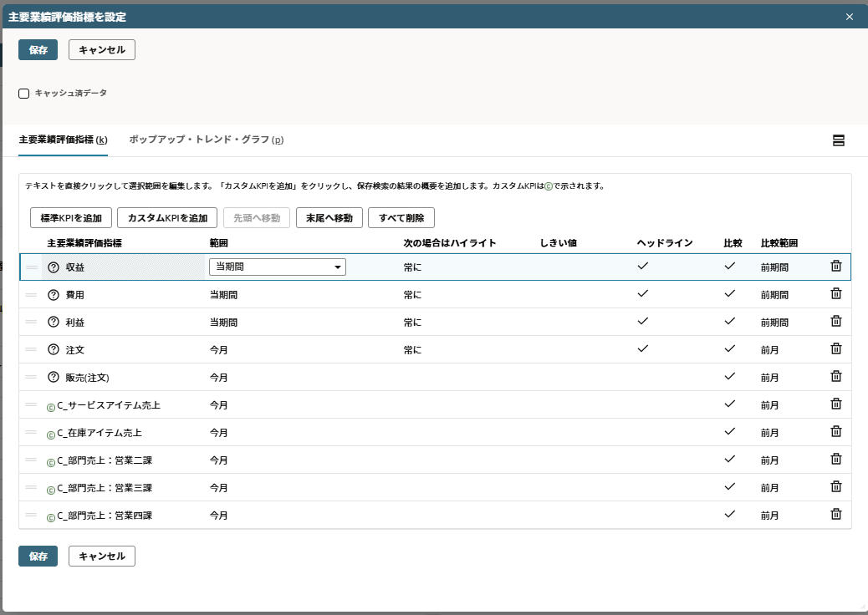Click カスタムKPIを追加 button
The width and height of the screenshot is (868, 615).
[167, 218]
